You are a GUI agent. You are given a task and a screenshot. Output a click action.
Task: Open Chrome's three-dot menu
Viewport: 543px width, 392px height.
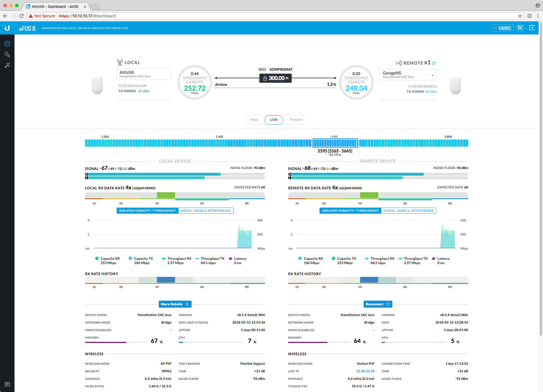click(538, 16)
